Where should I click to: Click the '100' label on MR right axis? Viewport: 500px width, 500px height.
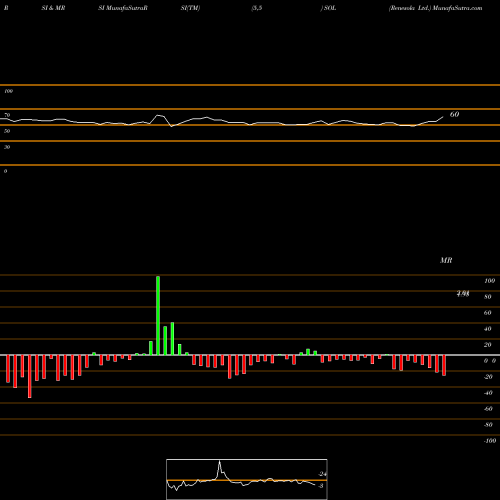[489, 281]
